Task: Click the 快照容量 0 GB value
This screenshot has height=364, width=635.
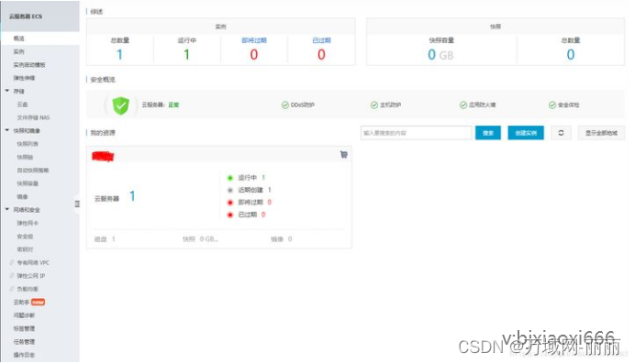Action: tap(440, 55)
